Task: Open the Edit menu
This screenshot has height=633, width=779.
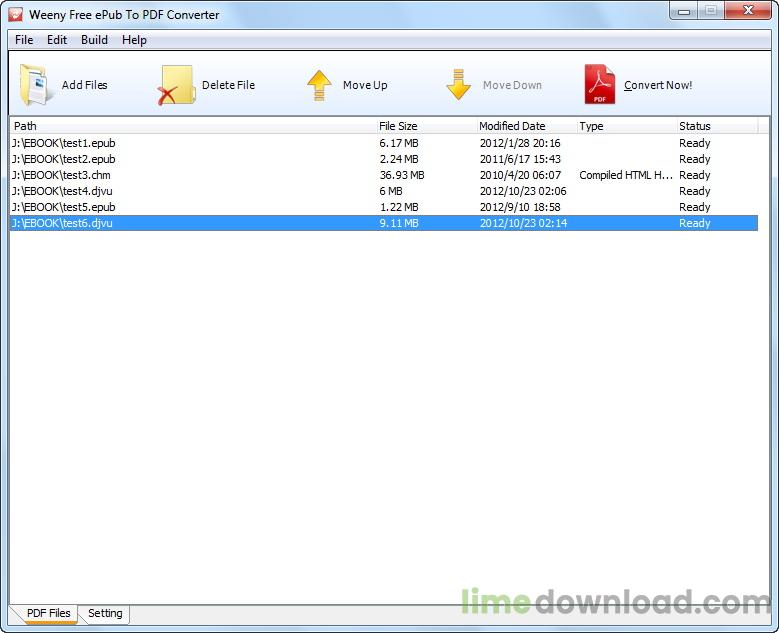Action: click(x=57, y=40)
